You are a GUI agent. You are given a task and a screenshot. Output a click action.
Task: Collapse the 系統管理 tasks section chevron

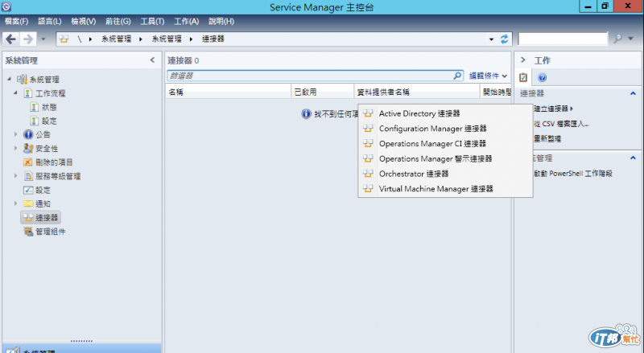pos(633,158)
